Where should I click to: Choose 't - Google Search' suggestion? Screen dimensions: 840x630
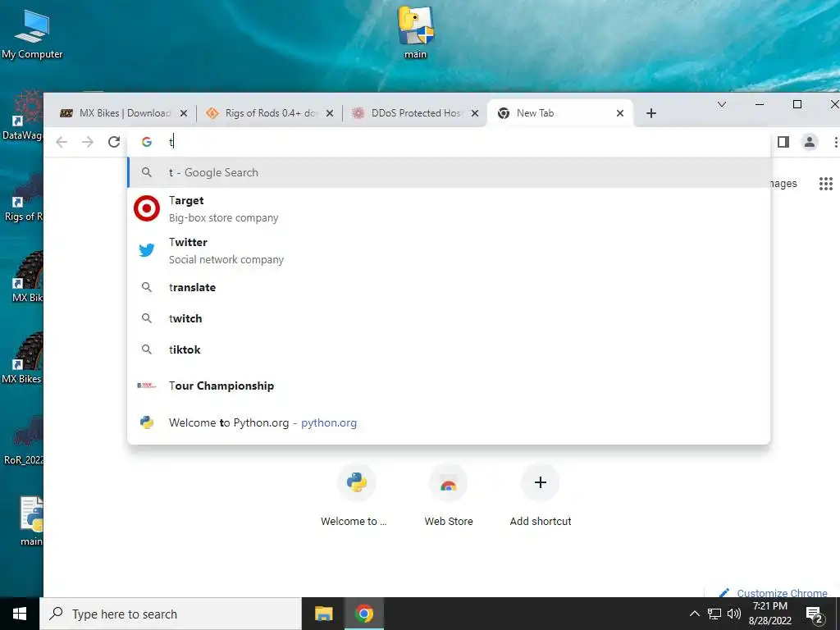[449, 172]
